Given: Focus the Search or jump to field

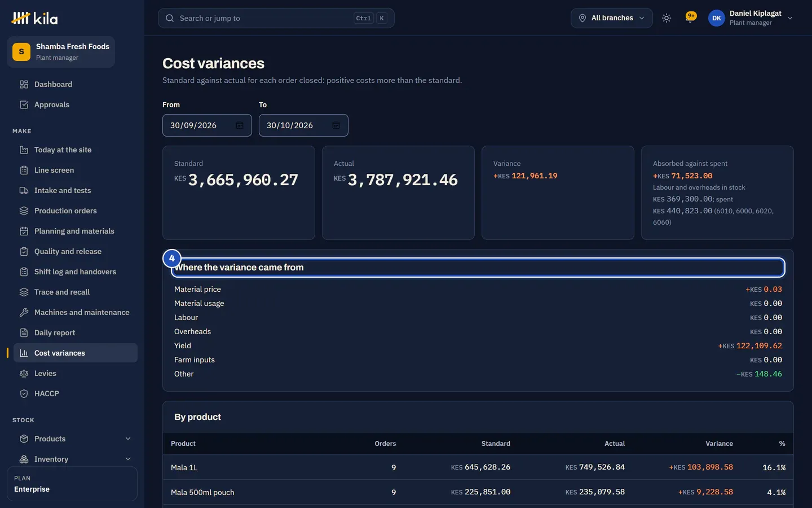Looking at the screenshot, I should pos(276,18).
